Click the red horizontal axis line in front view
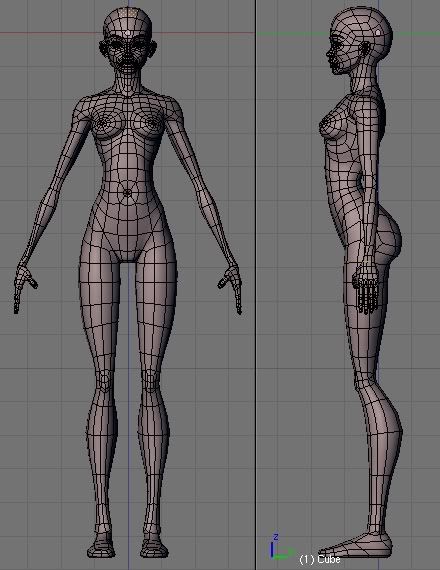Image resolution: width=440 pixels, height=570 pixels. click(51, 33)
